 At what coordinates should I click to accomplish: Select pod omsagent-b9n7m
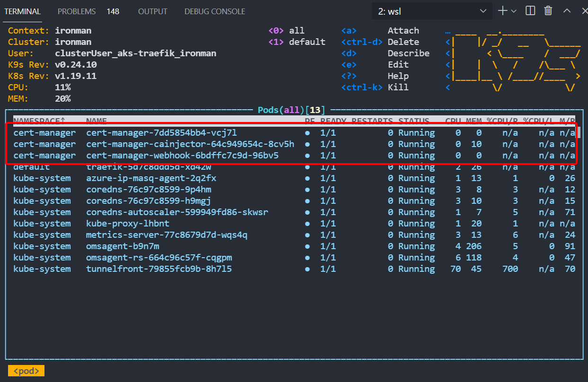coord(294,246)
